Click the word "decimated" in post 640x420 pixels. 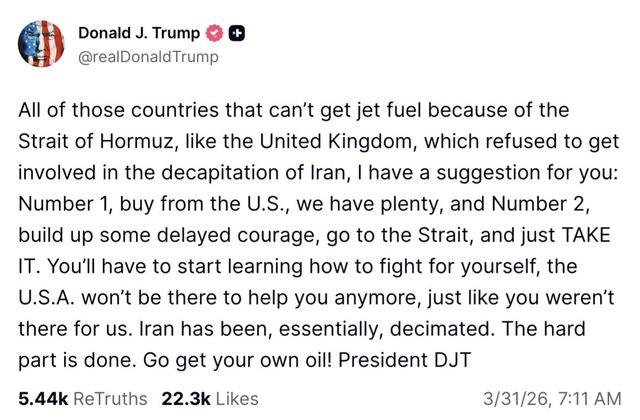tap(440, 329)
